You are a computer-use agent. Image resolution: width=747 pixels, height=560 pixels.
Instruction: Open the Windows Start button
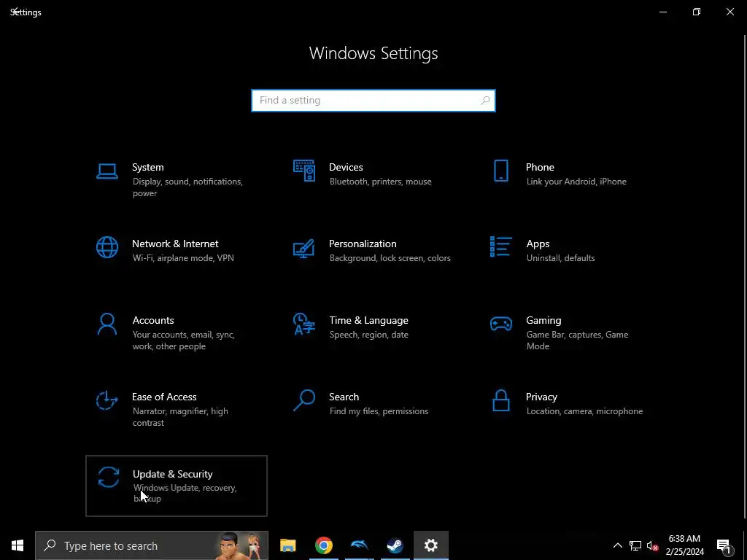coord(18,545)
